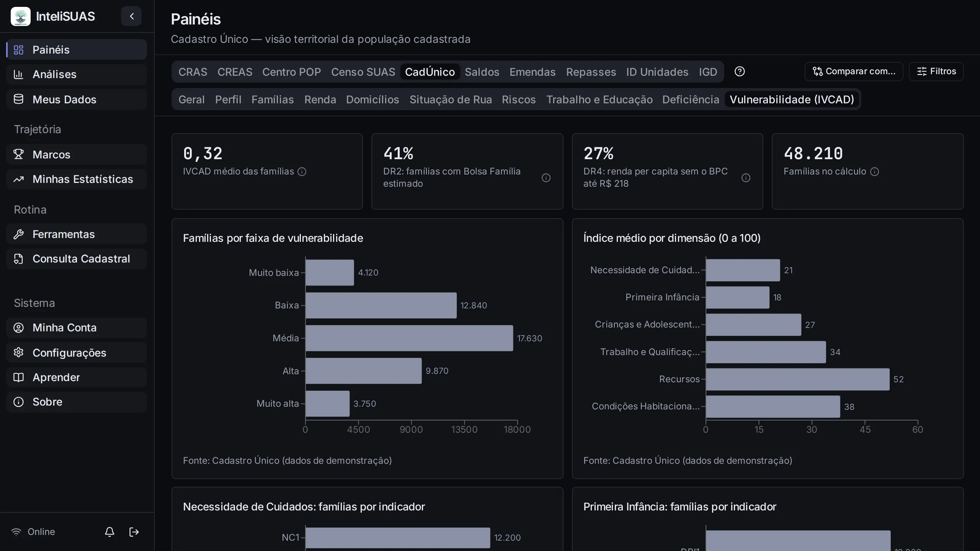Click the Online wifi status indicator
980x551 pixels.
tap(33, 532)
